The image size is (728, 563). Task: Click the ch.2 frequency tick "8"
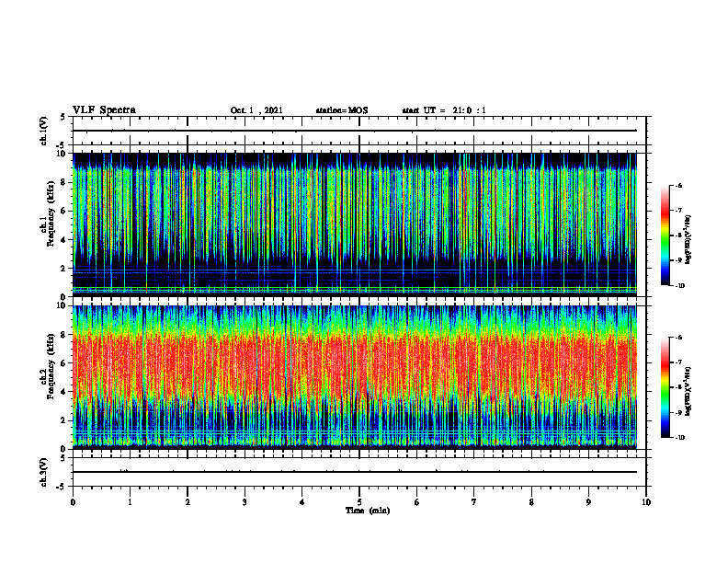pos(64,335)
